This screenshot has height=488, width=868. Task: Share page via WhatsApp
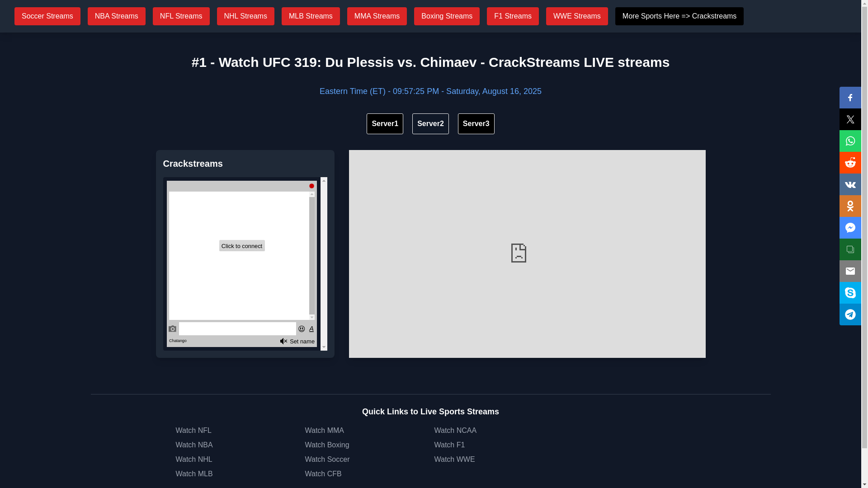coord(850,141)
